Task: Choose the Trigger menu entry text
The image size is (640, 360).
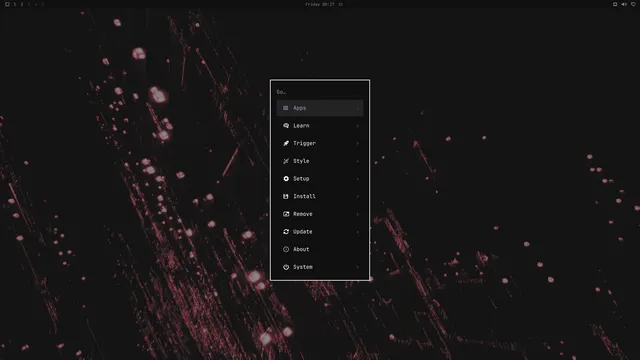Action: click(x=304, y=143)
